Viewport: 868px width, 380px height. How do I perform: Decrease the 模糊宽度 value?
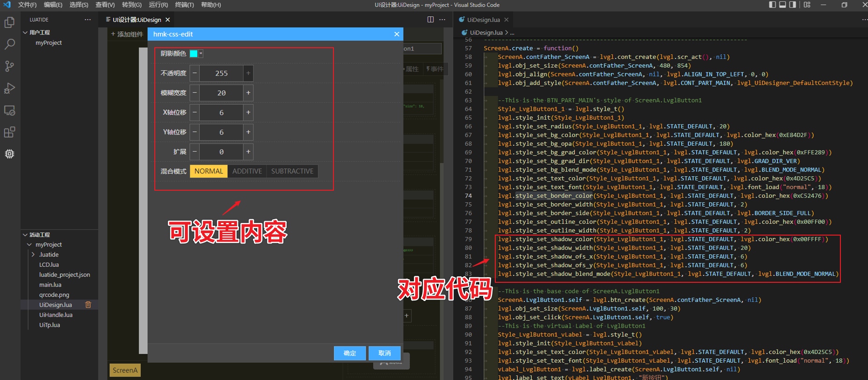click(195, 93)
